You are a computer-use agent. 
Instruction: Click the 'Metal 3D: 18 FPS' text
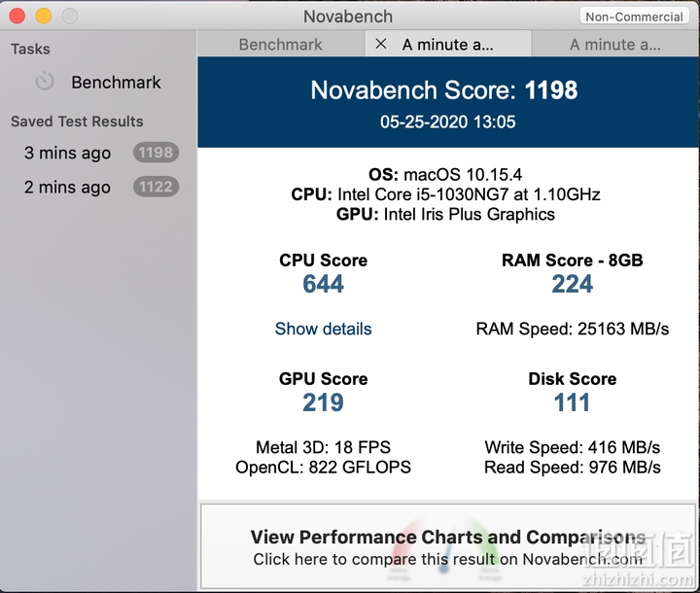coord(323,447)
